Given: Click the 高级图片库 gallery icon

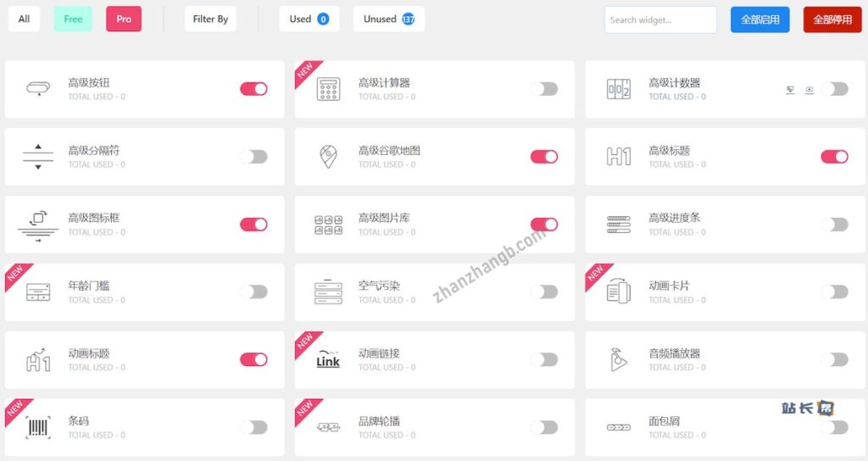Looking at the screenshot, I should pos(328,225).
